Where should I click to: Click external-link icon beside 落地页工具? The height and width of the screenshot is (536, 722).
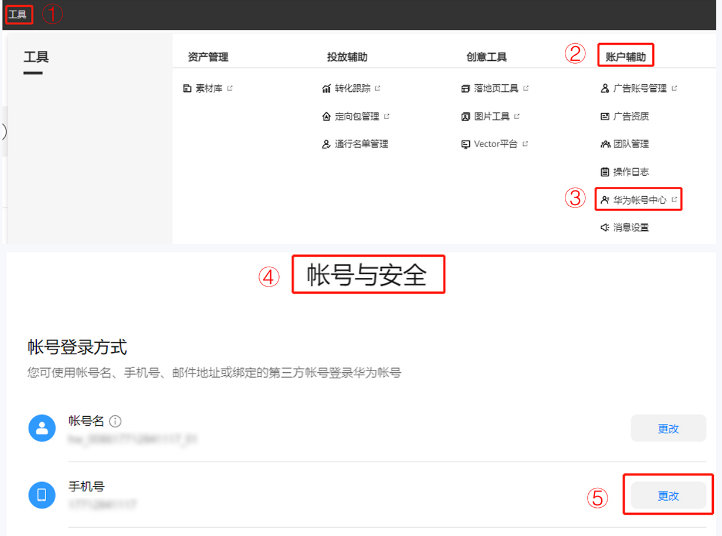[x=526, y=88]
